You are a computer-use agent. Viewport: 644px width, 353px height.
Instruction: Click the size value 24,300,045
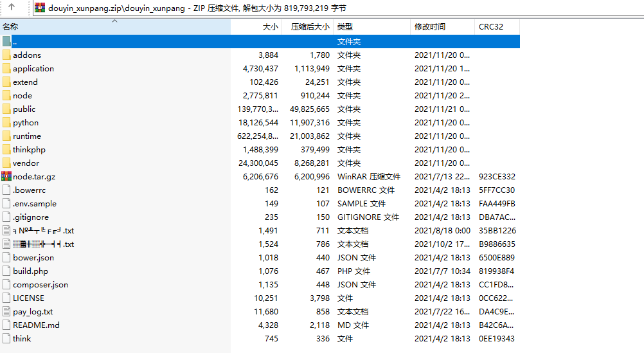pyautogui.click(x=258, y=163)
